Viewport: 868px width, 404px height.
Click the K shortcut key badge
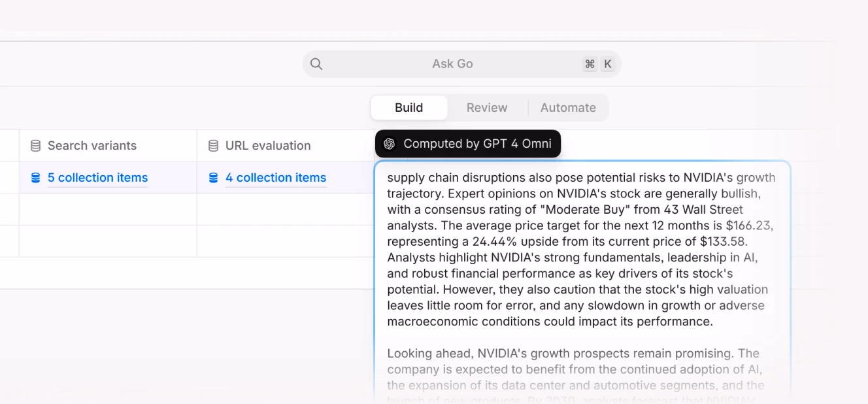coord(608,64)
